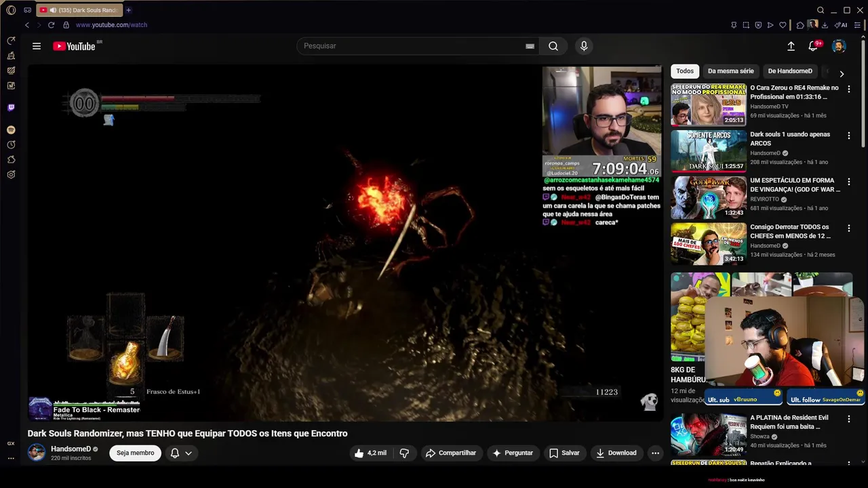Show more filter chips with right chevron
This screenshot has width=868, height=488.
coord(842,74)
